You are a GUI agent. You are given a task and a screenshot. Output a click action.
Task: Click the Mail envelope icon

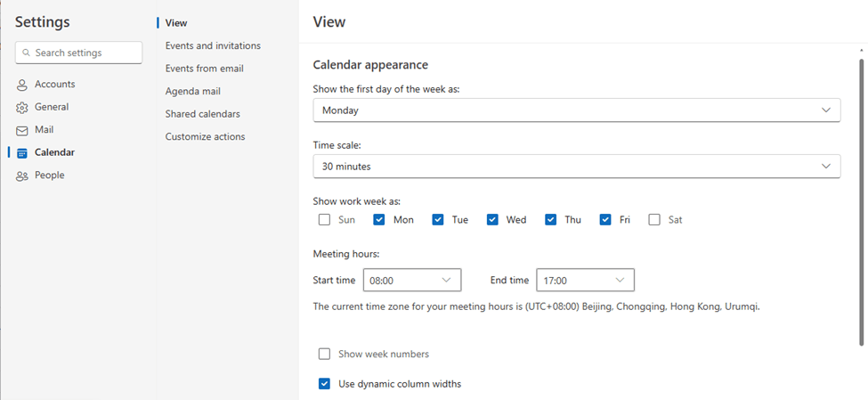[x=21, y=131]
